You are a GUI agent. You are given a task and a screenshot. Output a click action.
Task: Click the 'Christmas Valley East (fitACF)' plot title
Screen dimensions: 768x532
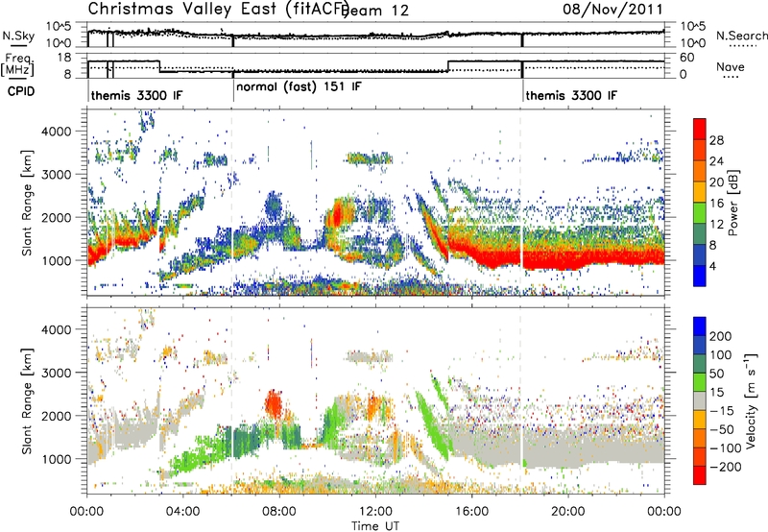click(218, 9)
